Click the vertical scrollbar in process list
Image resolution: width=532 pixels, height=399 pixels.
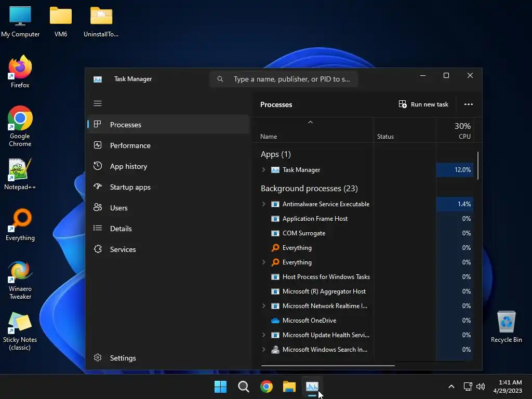tap(478, 166)
